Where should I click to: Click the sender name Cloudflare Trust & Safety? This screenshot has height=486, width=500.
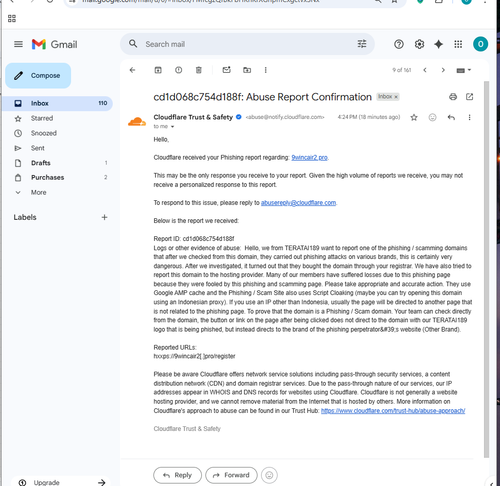tap(193, 117)
